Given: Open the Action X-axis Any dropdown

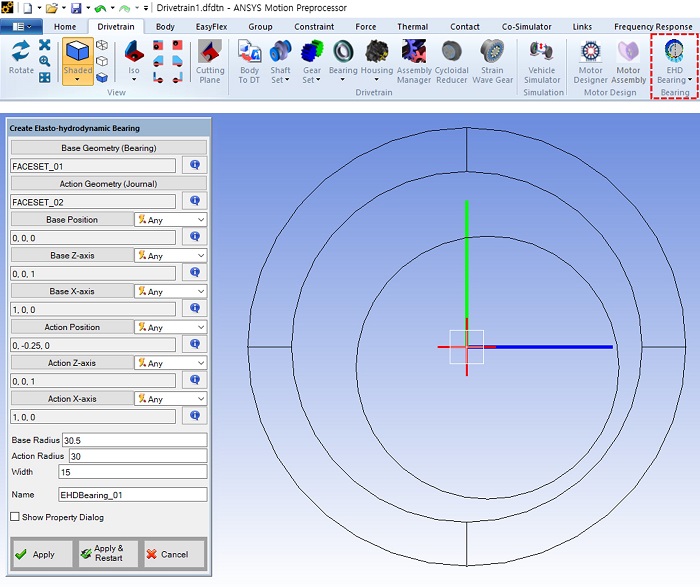Looking at the screenshot, I should [171, 399].
